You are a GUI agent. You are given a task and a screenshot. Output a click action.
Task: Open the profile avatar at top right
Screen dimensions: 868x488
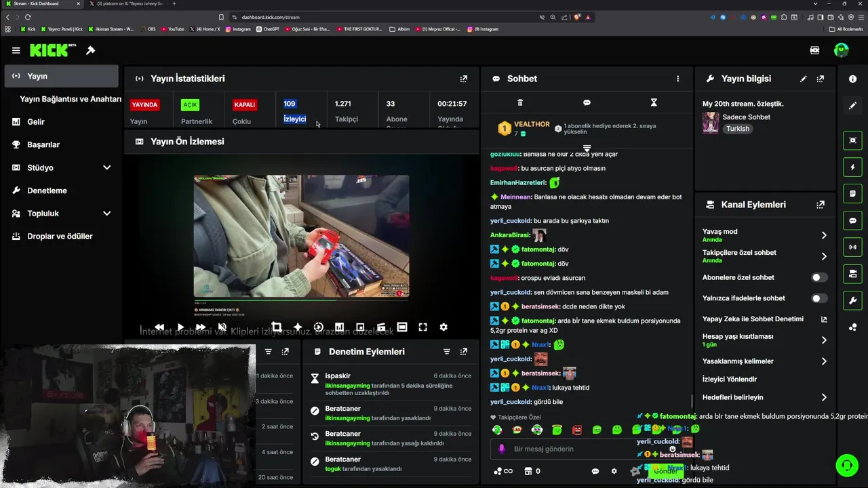(842, 50)
